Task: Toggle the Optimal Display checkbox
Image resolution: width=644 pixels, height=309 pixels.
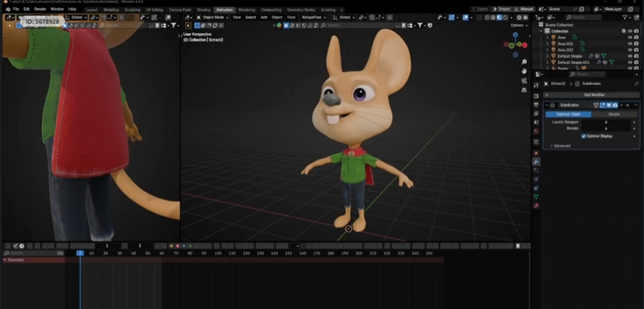Action: tap(584, 136)
